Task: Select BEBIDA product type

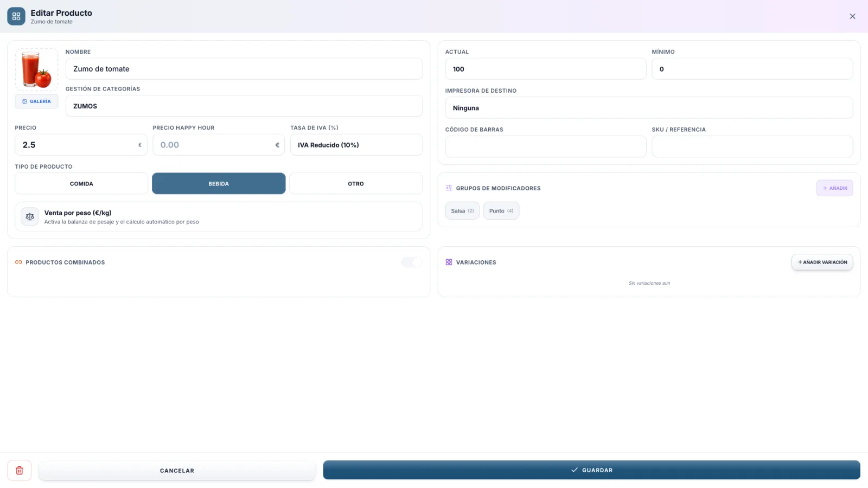Action: (x=219, y=184)
